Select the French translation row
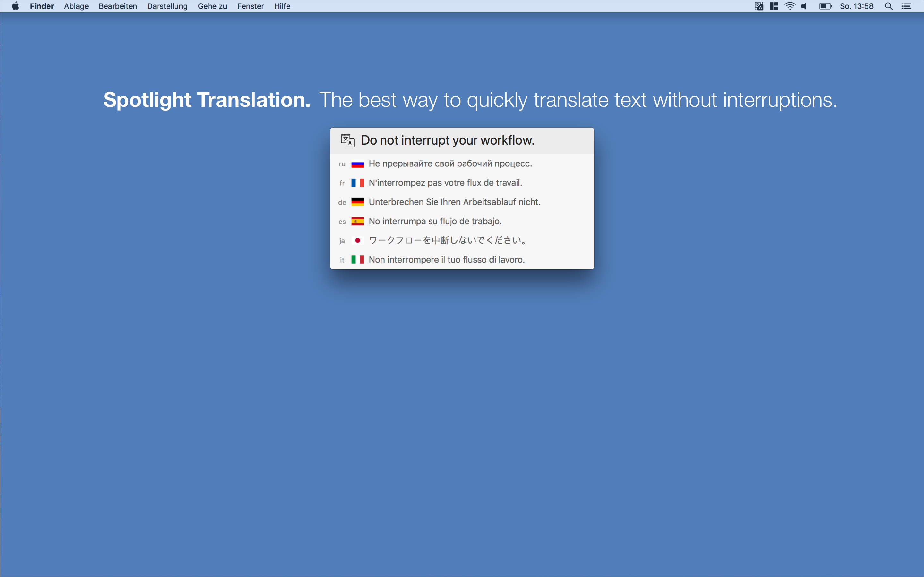 pos(445,183)
